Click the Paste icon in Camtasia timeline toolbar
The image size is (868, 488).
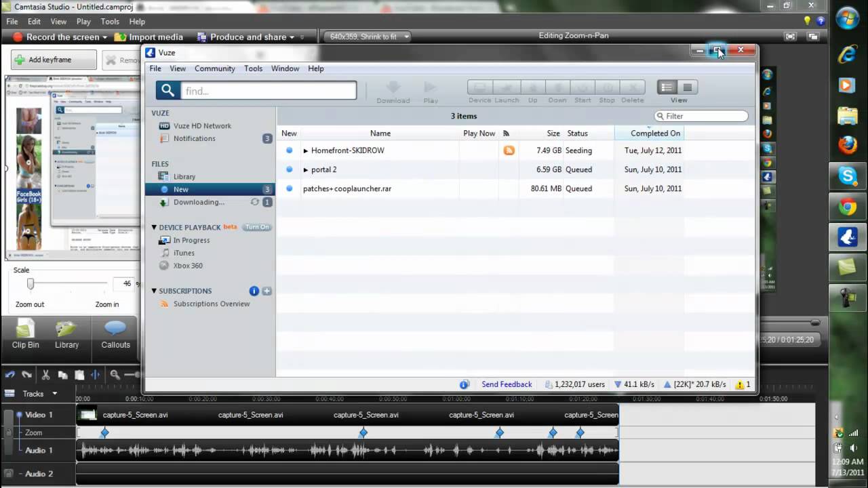pyautogui.click(x=79, y=374)
